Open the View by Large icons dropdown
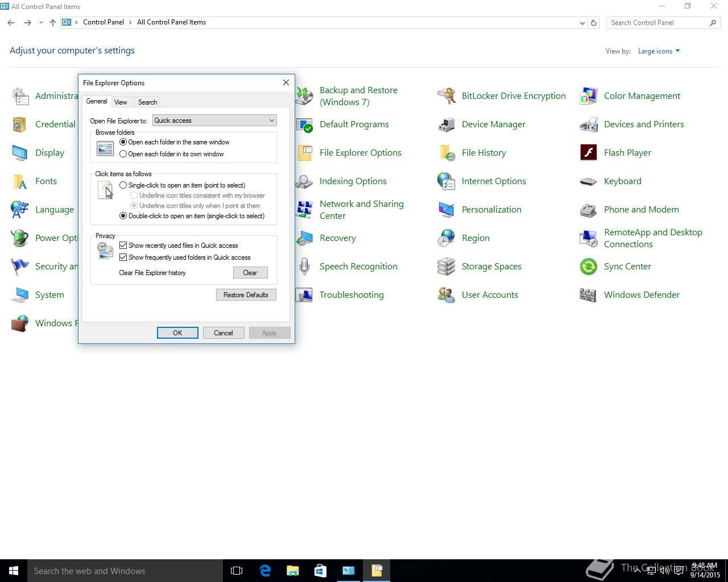Image resolution: width=728 pixels, height=582 pixels. pos(659,51)
